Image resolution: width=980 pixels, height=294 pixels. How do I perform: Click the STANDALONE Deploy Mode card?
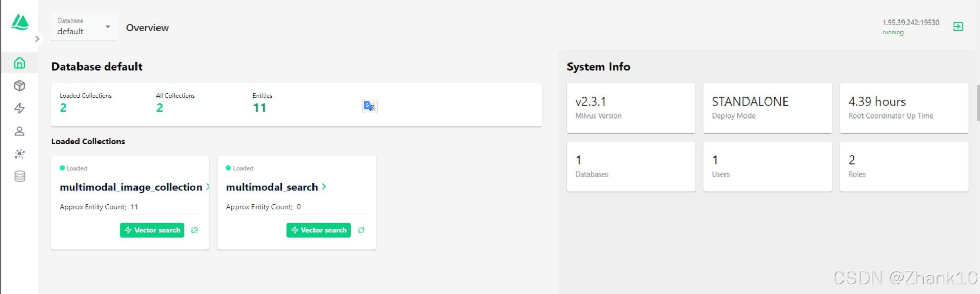point(768,108)
